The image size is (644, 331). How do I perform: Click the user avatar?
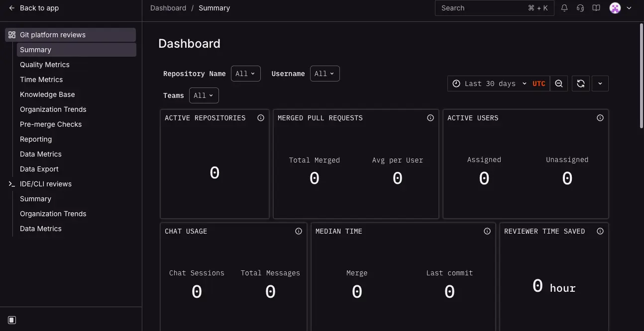coord(615,8)
